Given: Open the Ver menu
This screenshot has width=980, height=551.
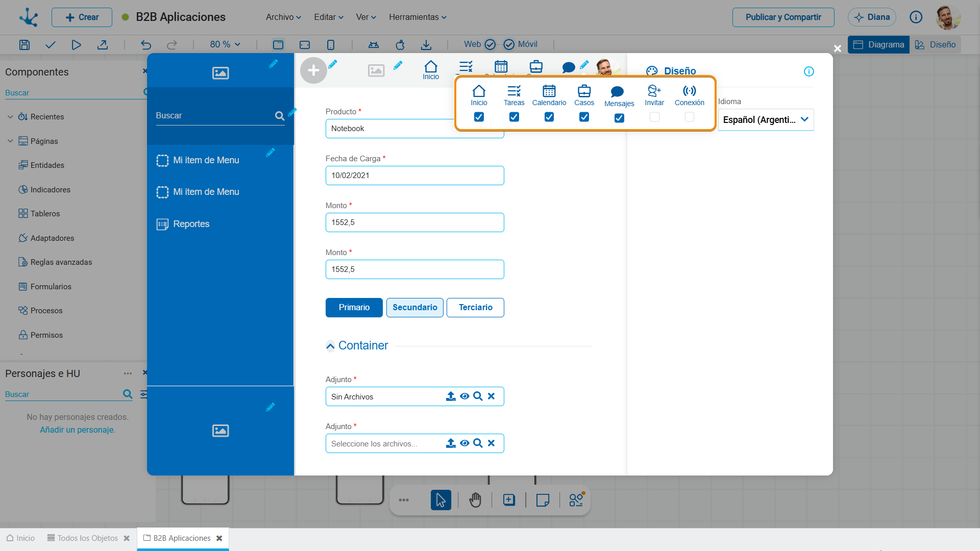Looking at the screenshot, I should pos(366,17).
